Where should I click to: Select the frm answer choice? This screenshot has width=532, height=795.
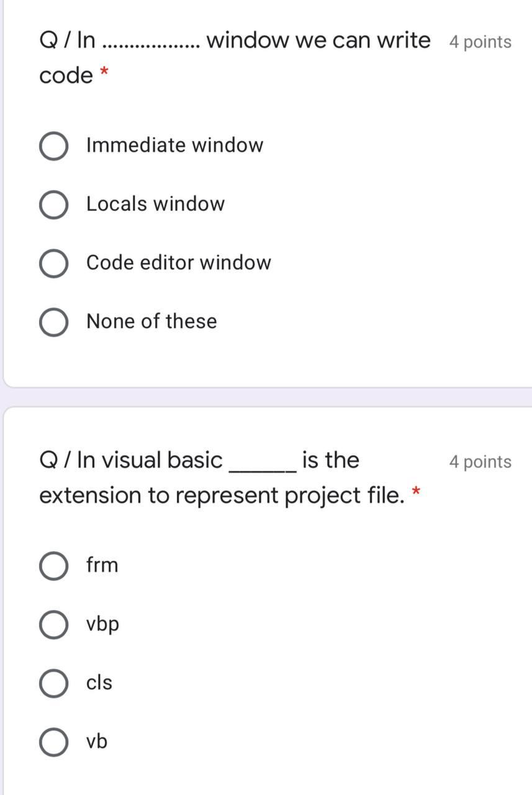click(53, 566)
